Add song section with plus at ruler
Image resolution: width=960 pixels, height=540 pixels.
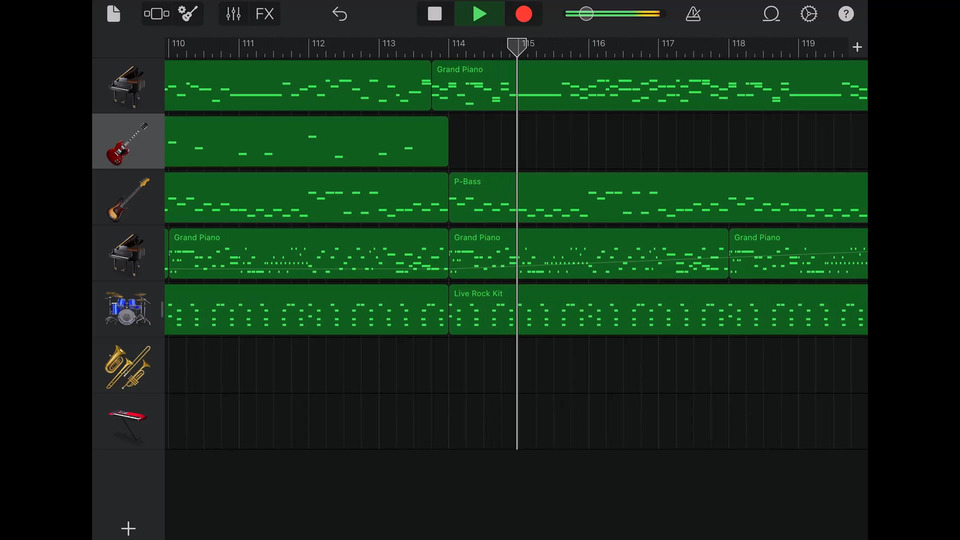[x=857, y=47]
